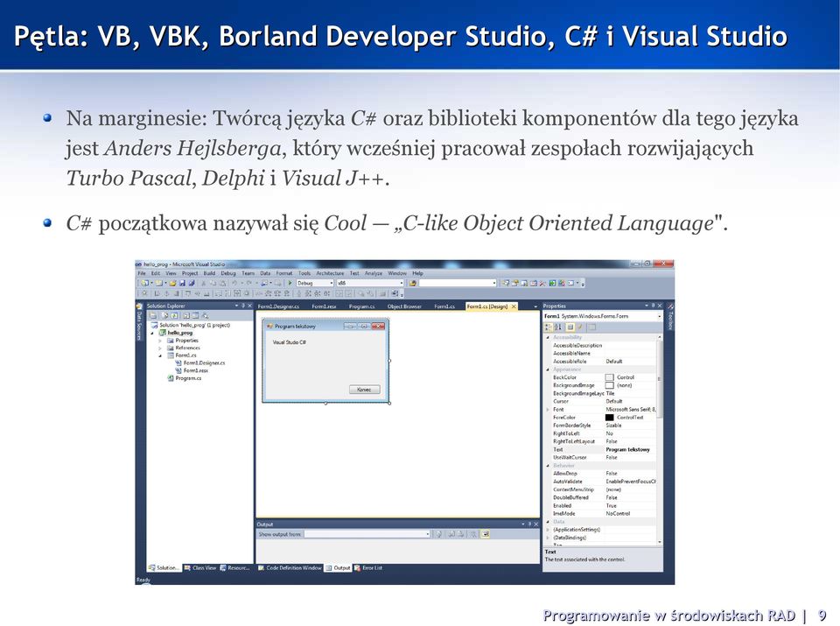840x626 pixels.
Task: Switch to the Class View tab
Action: click(200, 567)
